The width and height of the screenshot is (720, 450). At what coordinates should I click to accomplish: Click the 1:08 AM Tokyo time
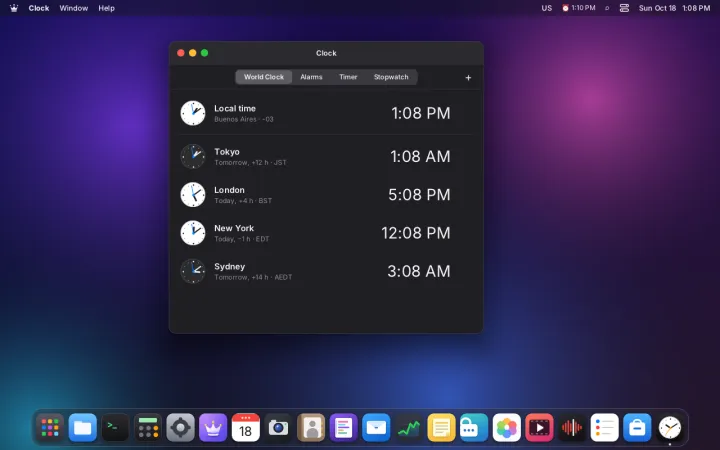coord(420,156)
